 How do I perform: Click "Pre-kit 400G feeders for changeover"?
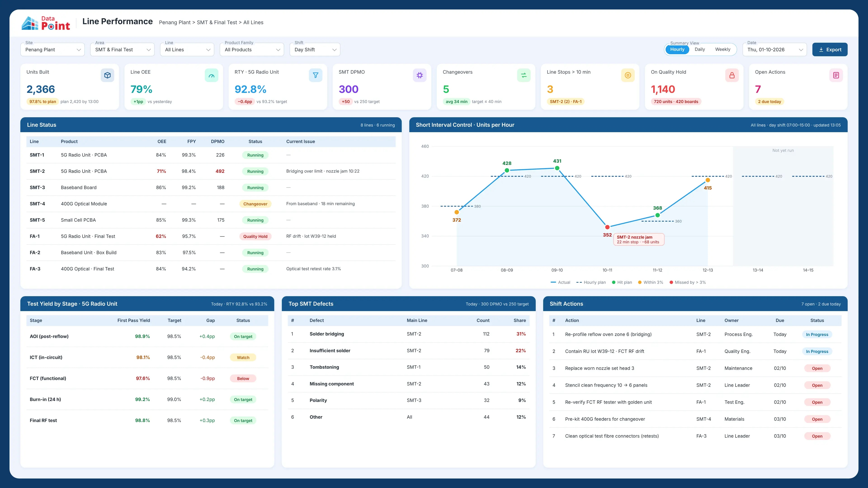(605, 419)
